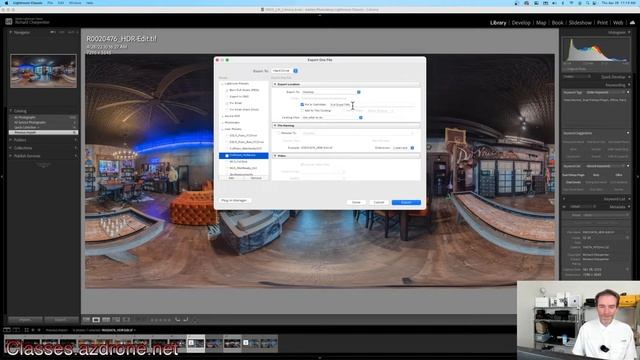Collapse Lightroom Presets group
This screenshot has height=360, width=640.
[x=222, y=84]
